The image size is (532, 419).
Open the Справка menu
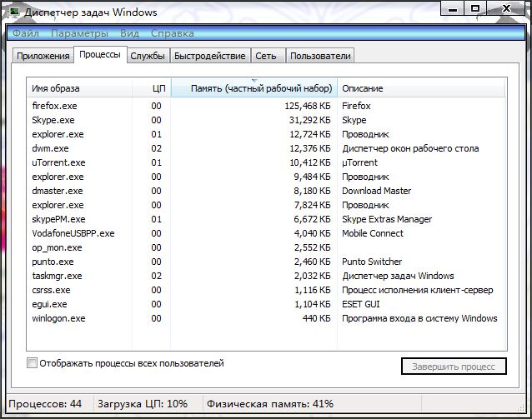173,33
